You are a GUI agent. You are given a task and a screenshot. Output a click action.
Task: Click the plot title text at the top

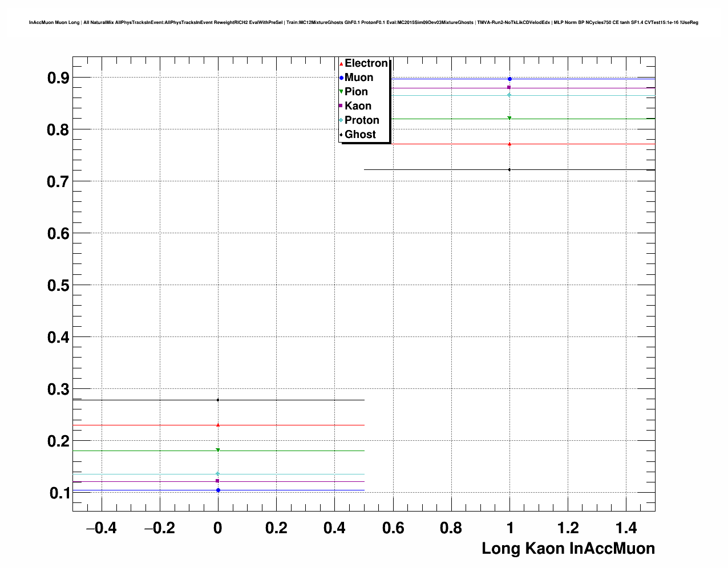(363, 23)
